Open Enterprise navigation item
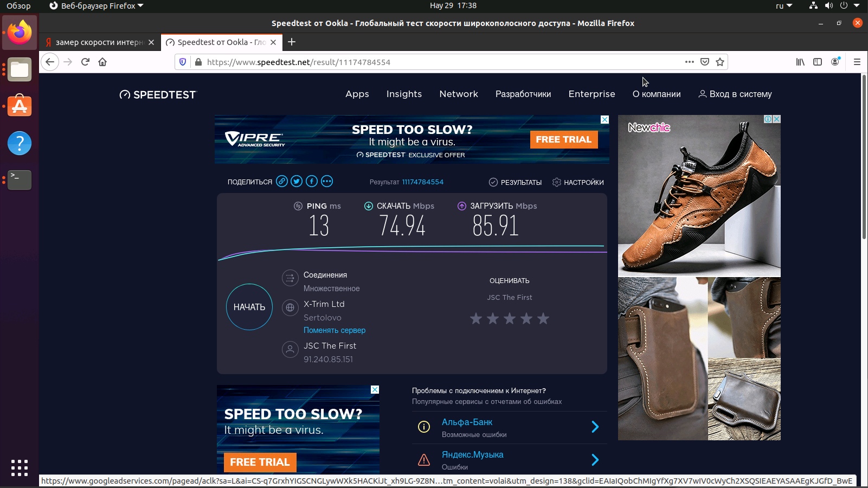The width and height of the screenshot is (868, 488). point(592,94)
